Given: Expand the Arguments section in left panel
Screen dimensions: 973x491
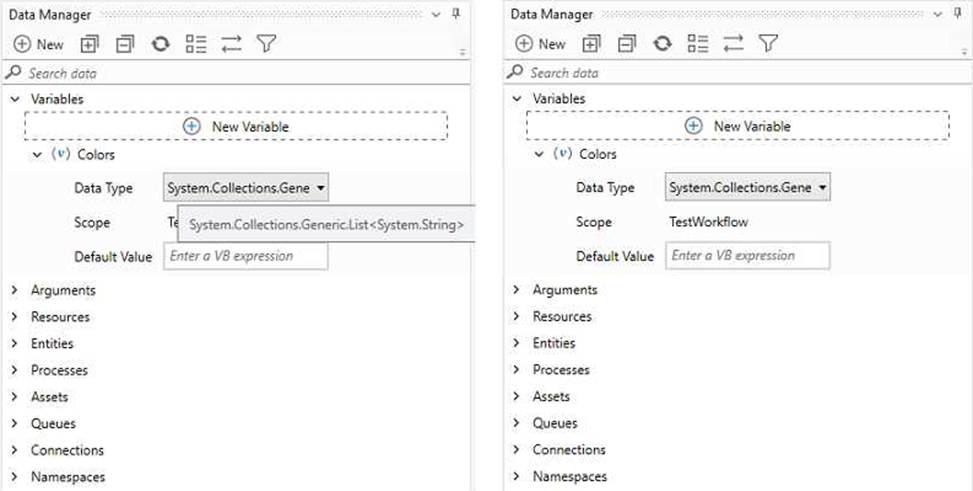Looking at the screenshot, I should 15,290.
